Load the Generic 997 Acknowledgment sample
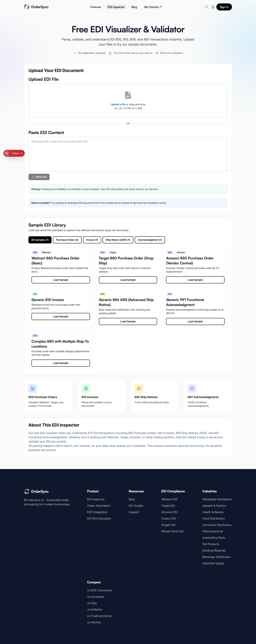256x644 pixels. (x=195, y=321)
